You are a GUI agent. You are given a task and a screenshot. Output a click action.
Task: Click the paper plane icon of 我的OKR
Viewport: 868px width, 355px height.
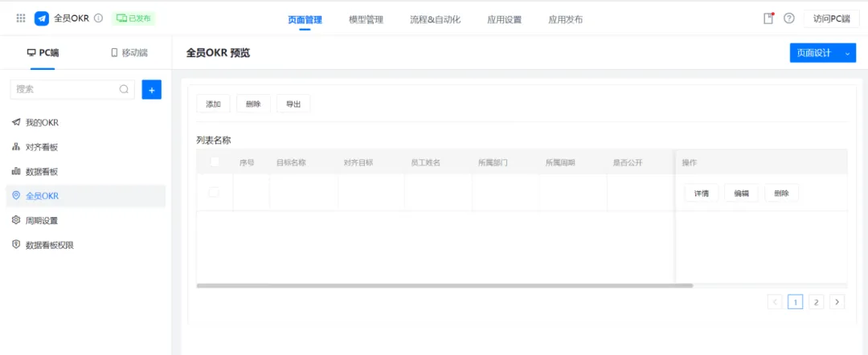coord(16,122)
